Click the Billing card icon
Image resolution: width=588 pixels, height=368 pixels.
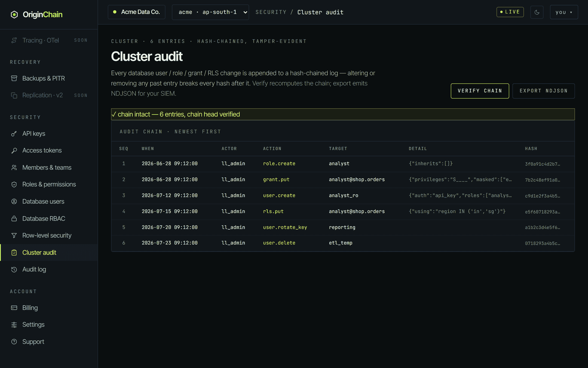(14, 308)
